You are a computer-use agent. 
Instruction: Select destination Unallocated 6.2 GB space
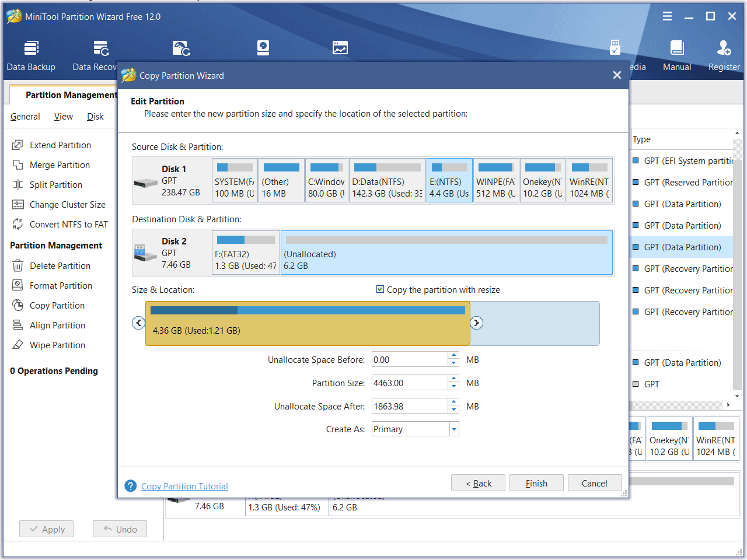[x=446, y=253]
